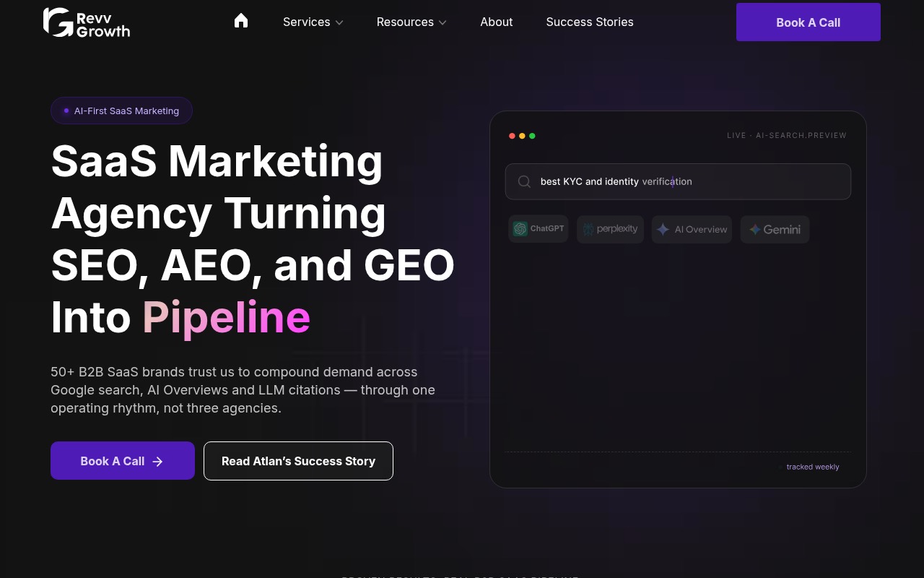Click the green window dot in preview
The height and width of the screenshot is (578, 924).
tap(532, 136)
